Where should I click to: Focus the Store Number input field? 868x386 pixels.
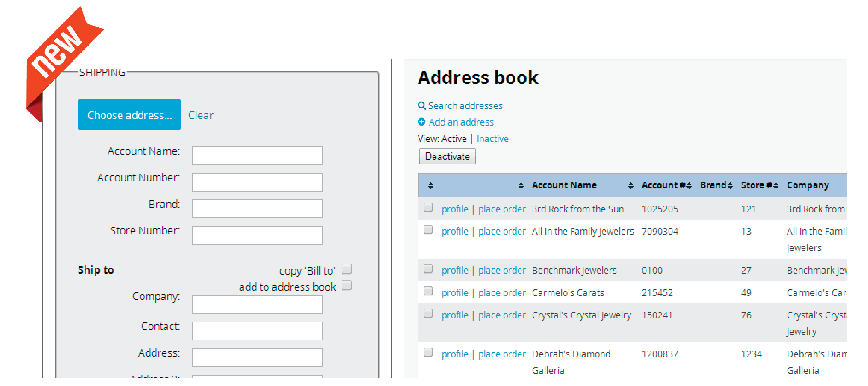click(x=257, y=235)
